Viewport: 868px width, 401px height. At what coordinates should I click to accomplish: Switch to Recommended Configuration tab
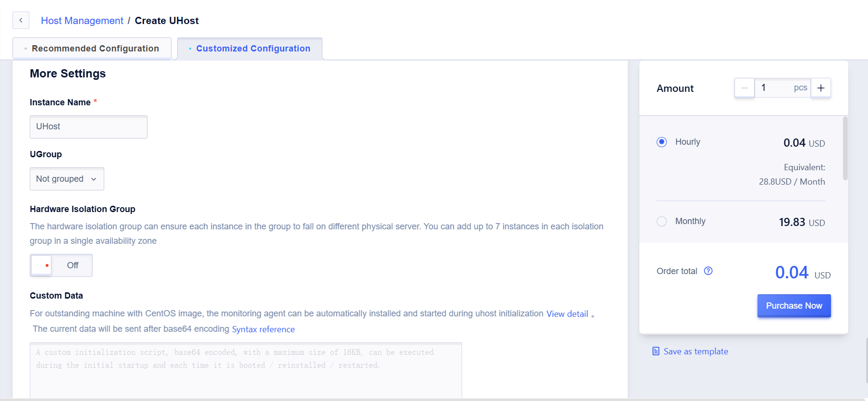(92, 49)
